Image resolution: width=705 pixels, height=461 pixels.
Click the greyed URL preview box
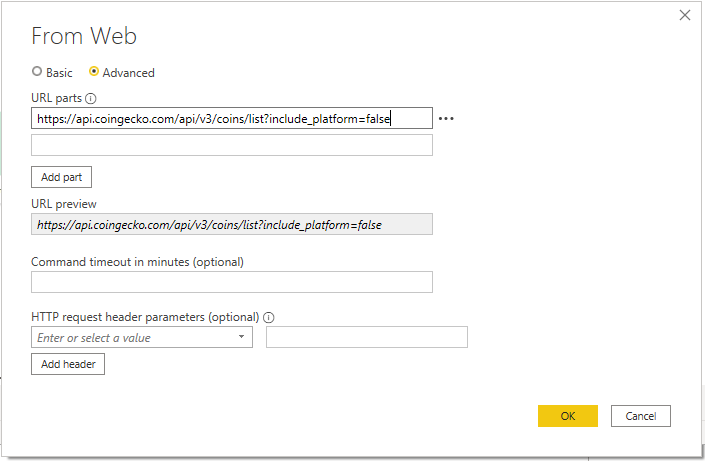pyautogui.click(x=231, y=225)
